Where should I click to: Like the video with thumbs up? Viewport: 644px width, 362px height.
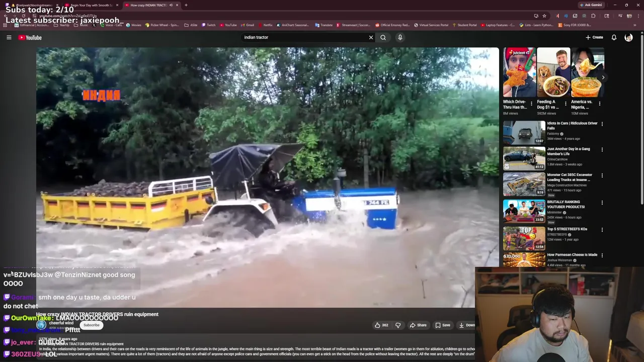pos(381,325)
